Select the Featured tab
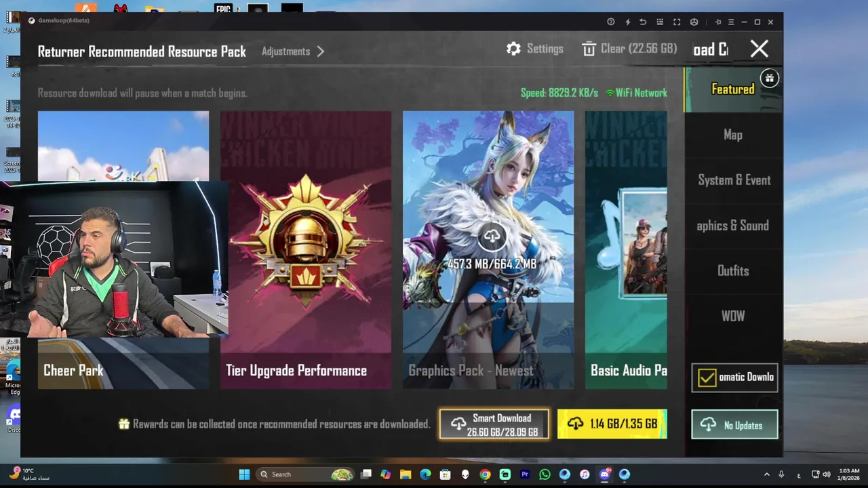The height and width of the screenshot is (488, 868). coord(733,89)
